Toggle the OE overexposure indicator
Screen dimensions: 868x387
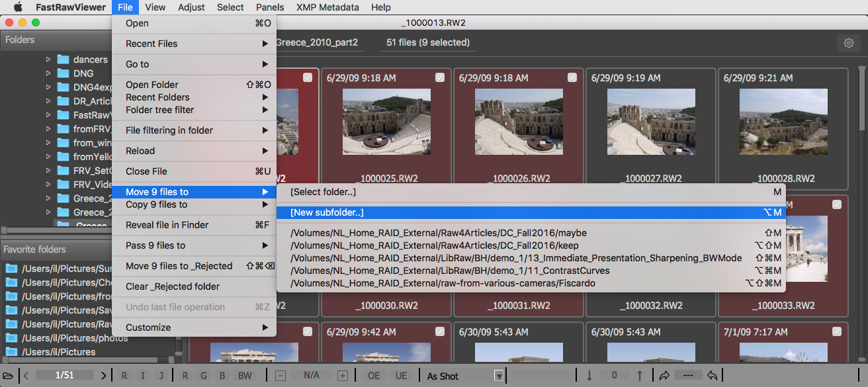click(x=374, y=376)
